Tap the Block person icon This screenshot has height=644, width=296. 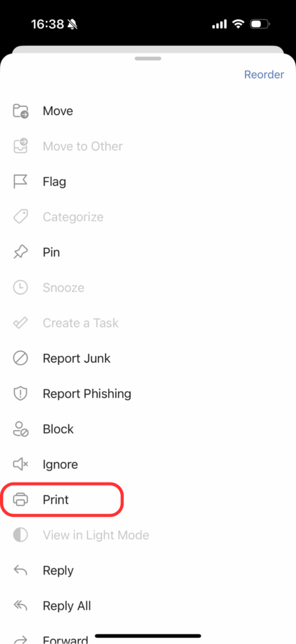21,429
